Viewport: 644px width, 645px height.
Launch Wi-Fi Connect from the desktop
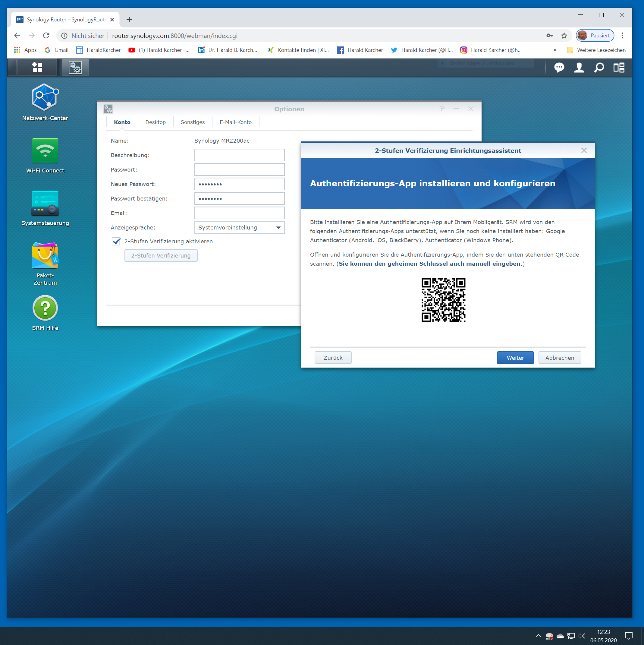[x=45, y=150]
